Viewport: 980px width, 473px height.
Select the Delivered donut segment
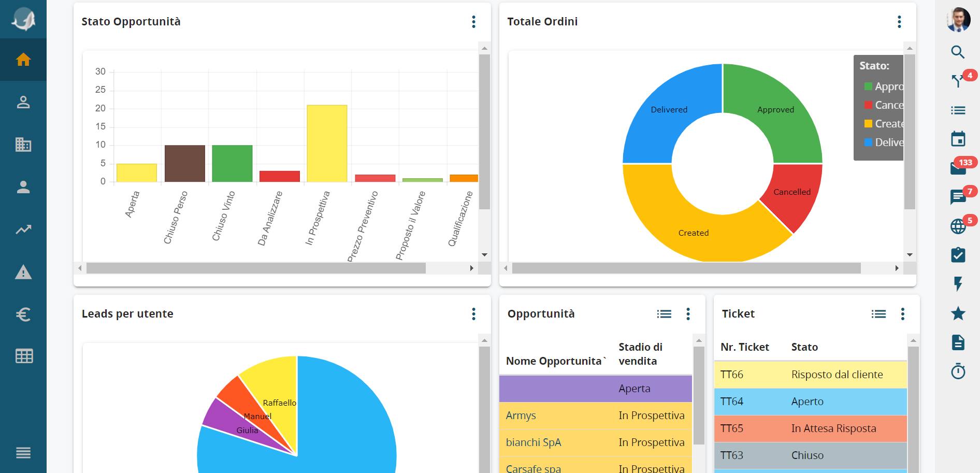pyautogui.click(x=669, y=109)
